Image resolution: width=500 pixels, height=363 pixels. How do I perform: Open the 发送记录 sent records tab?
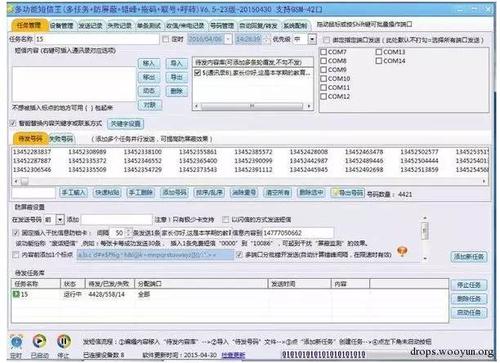tap(90, 26)
